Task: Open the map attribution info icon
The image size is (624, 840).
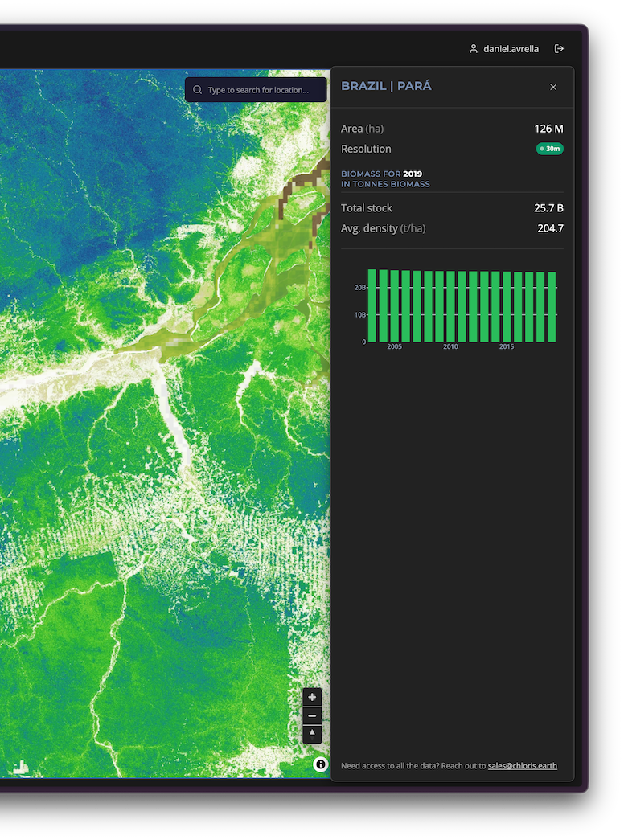Action: pyautogui.click(x=321, y=764)
